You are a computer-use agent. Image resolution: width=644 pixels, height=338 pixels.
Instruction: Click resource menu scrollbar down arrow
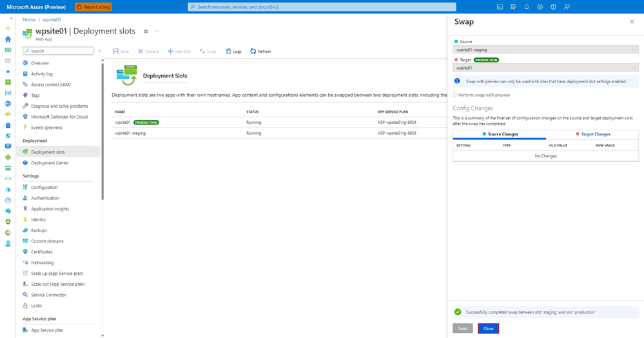click(x=102, y=335)
